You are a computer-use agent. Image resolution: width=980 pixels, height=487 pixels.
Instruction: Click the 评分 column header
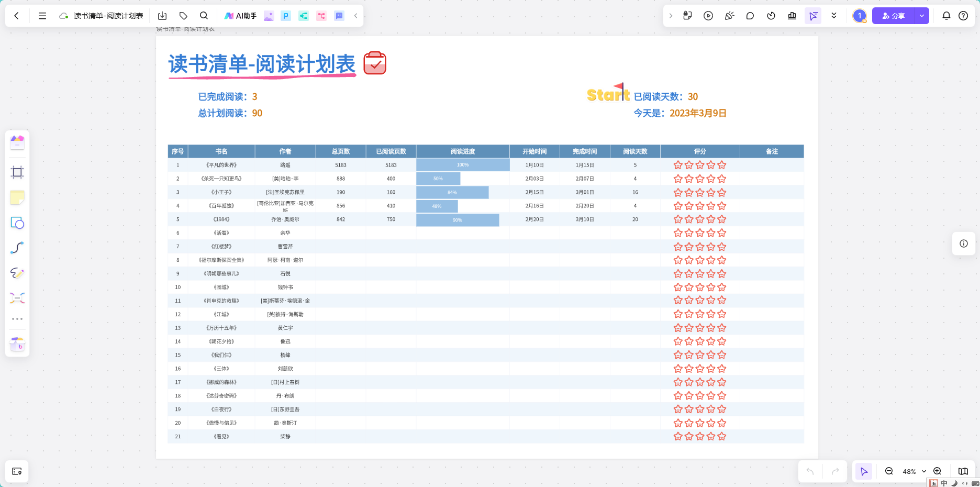pyautogui.click(x=700, y=151)
